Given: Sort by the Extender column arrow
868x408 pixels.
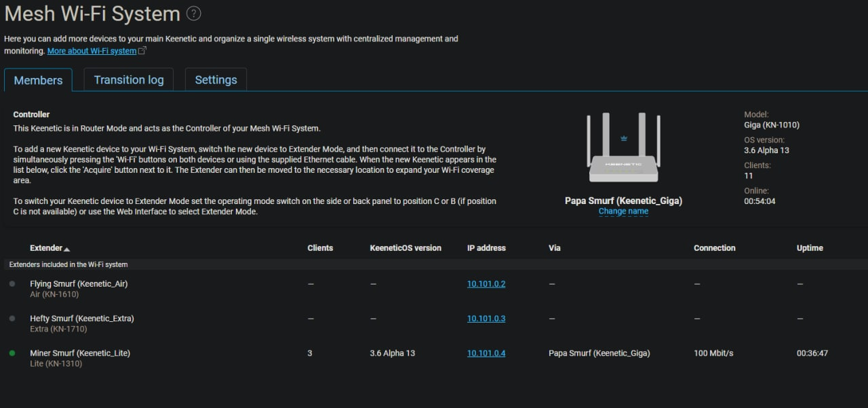Looking at the screenshot, I should [66, 249].
